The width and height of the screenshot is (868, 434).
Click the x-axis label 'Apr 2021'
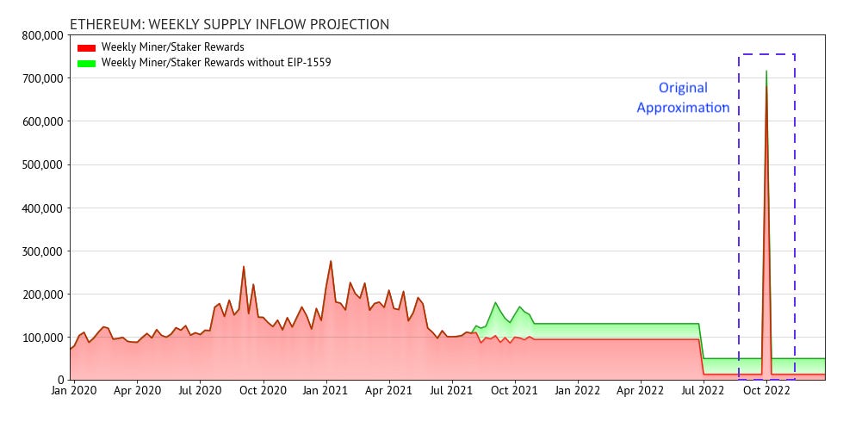coord(389,391)
